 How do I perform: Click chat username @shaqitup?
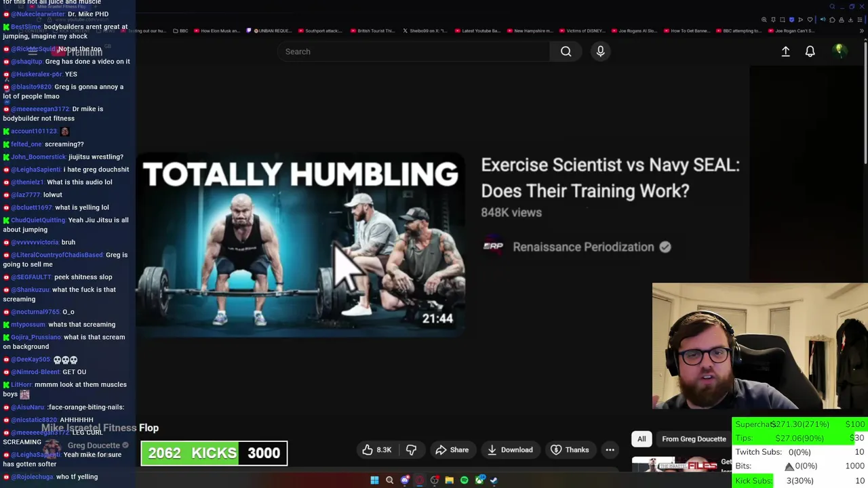click(26, 62)
